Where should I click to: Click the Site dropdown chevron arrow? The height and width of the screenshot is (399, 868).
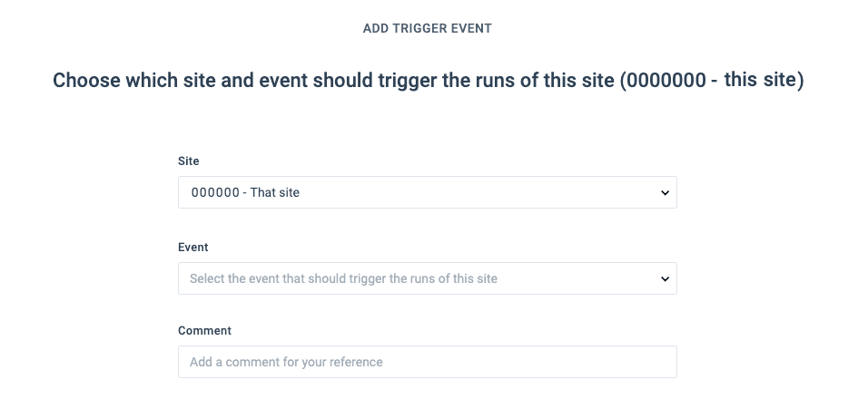(665, 193)
